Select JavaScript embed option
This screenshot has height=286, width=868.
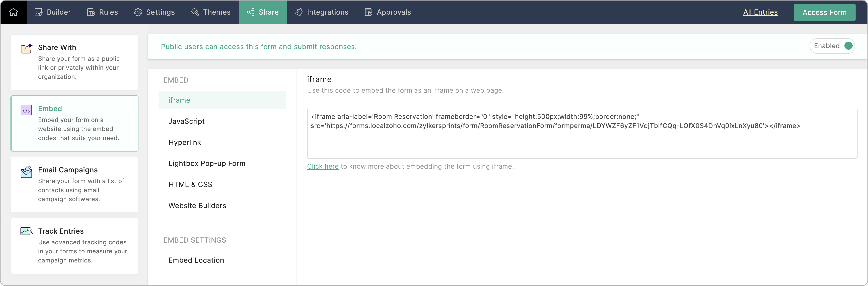click(186, 121)
